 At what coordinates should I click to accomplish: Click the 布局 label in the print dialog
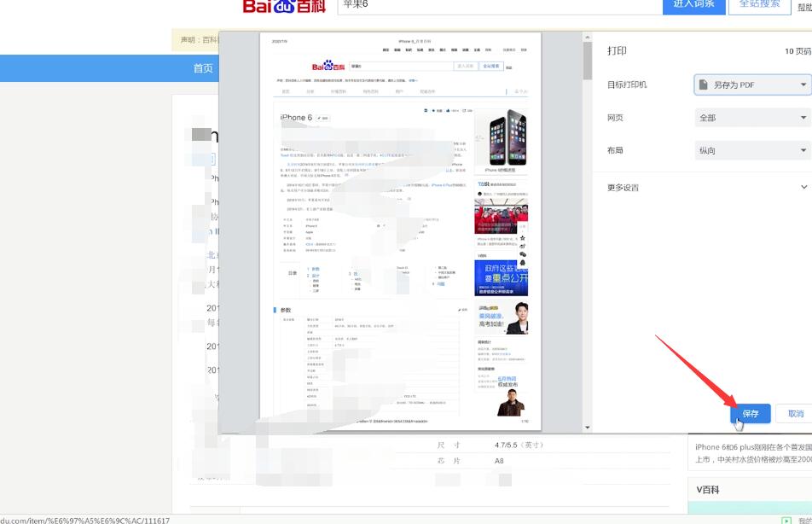point(615,150)
